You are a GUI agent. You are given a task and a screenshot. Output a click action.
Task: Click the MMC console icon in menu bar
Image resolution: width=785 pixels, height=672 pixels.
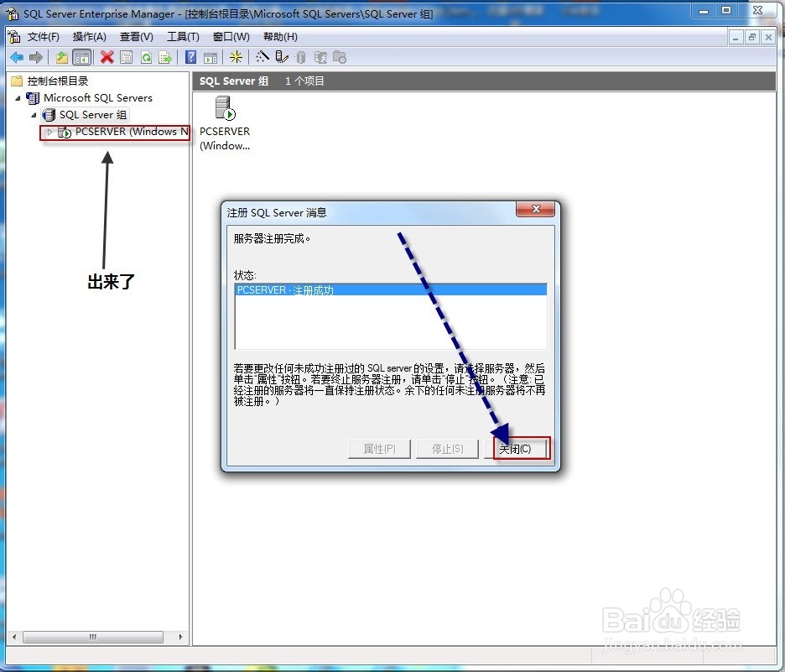pyautogui.click(x=14, y=37)
